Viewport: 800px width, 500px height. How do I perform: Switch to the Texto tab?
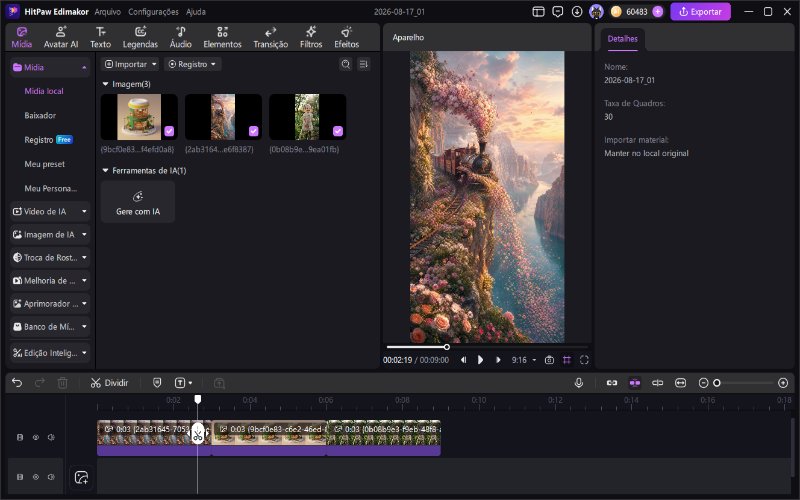[101, 37]
